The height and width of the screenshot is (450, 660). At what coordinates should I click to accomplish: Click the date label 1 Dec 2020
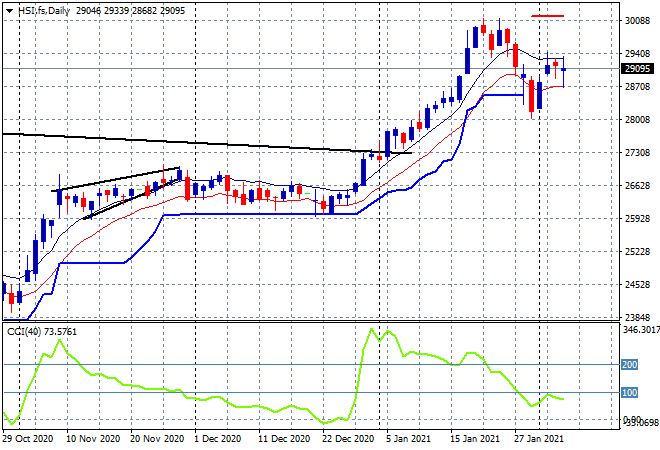point(218,439)
